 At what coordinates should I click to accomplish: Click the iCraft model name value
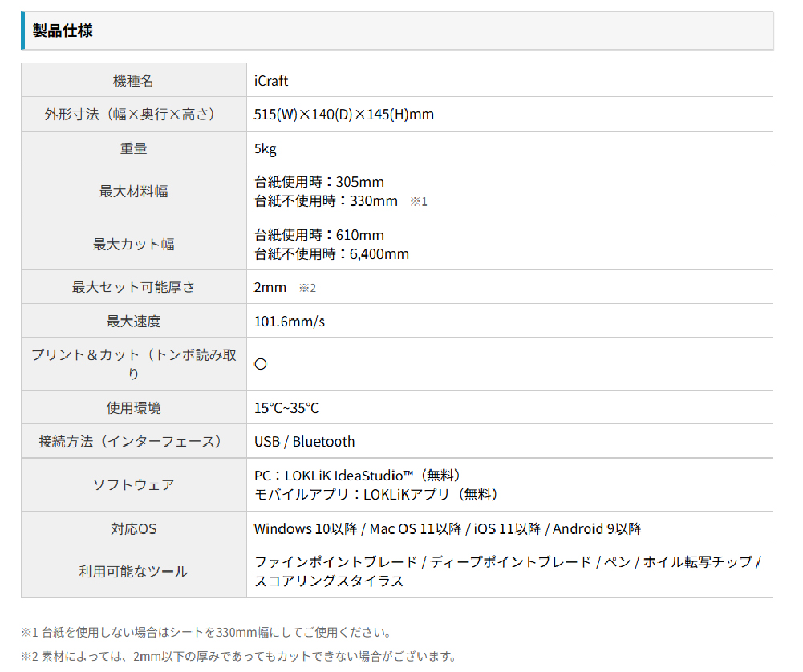271,81
